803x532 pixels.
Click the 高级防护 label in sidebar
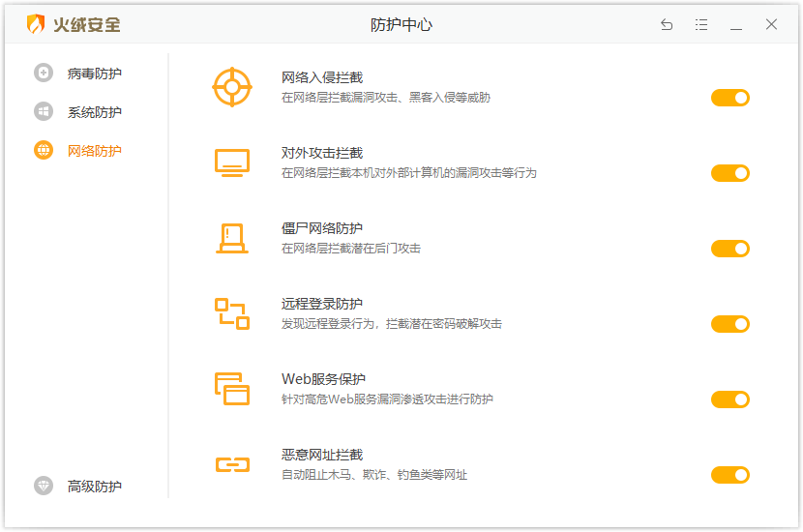pos(94,487)
